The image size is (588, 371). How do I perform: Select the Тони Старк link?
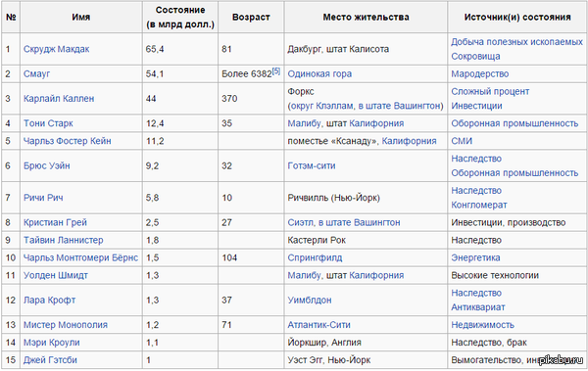pos(48,123)
